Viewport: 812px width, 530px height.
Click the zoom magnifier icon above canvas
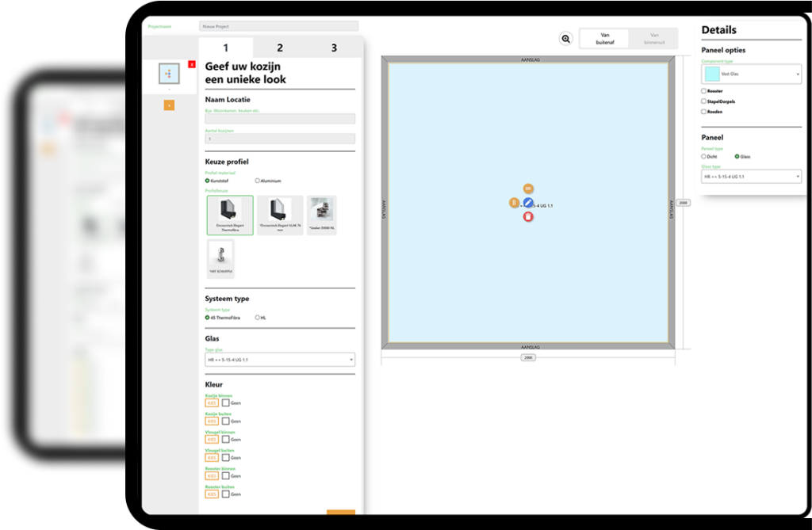[565, 39]
